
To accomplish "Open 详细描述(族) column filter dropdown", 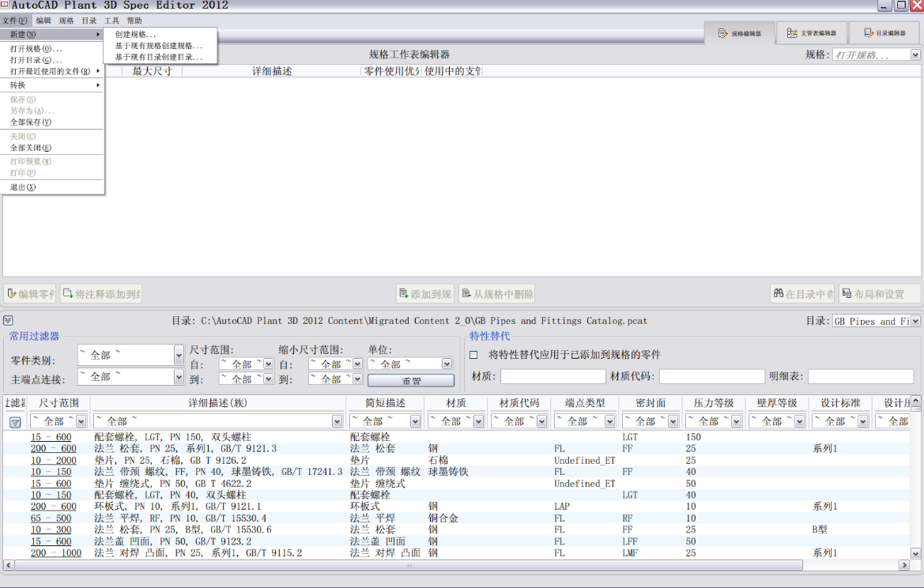I will (337, 422).
